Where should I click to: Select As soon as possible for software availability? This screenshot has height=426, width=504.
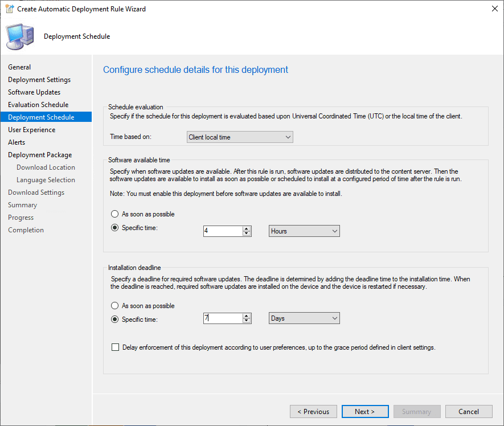[116, 214]
